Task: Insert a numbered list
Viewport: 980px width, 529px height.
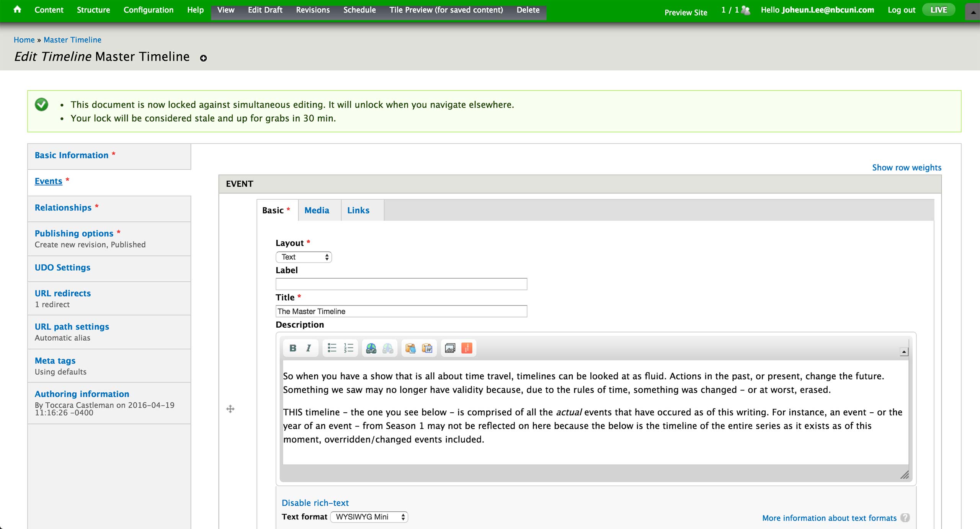Action: click(349, 348)
